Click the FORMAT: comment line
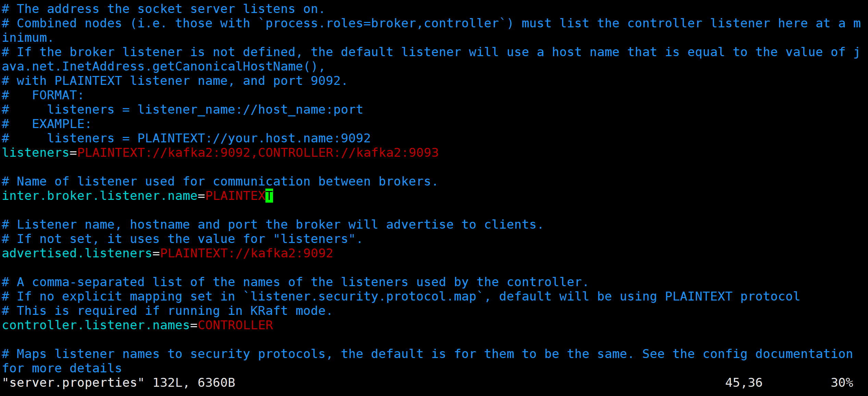Screen dimensions: 868x396 [x=43, y=95]
